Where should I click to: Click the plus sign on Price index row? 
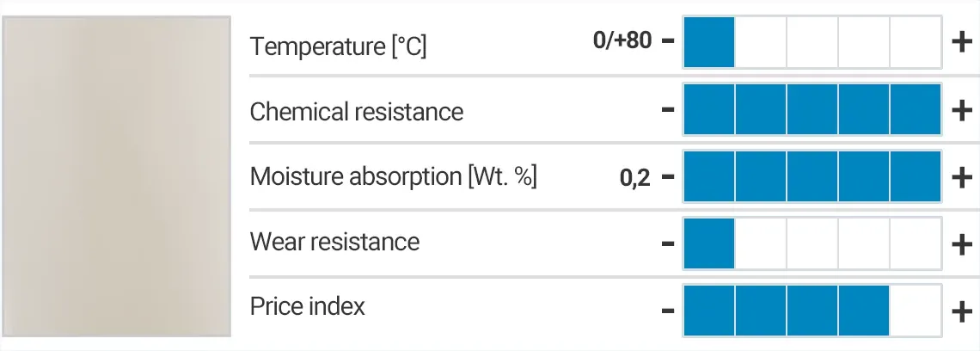pos(963,311)
